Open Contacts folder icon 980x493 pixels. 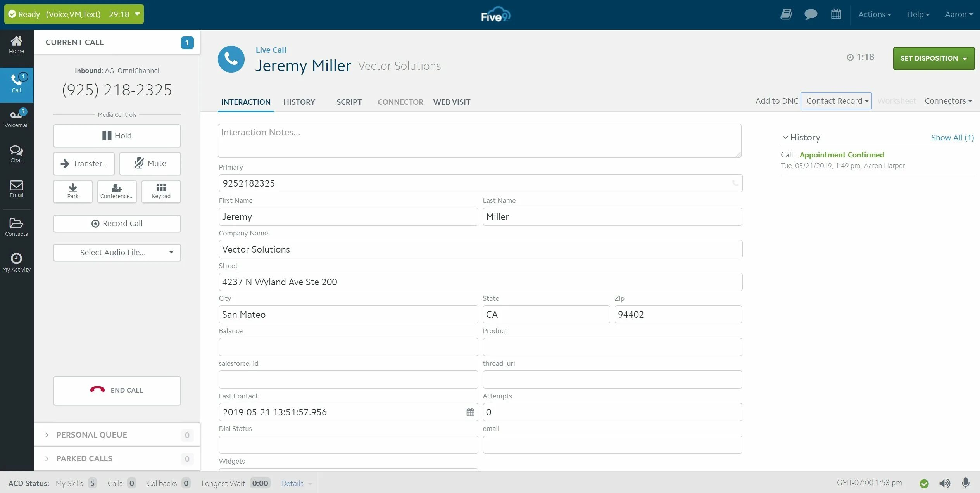point(16,227)
